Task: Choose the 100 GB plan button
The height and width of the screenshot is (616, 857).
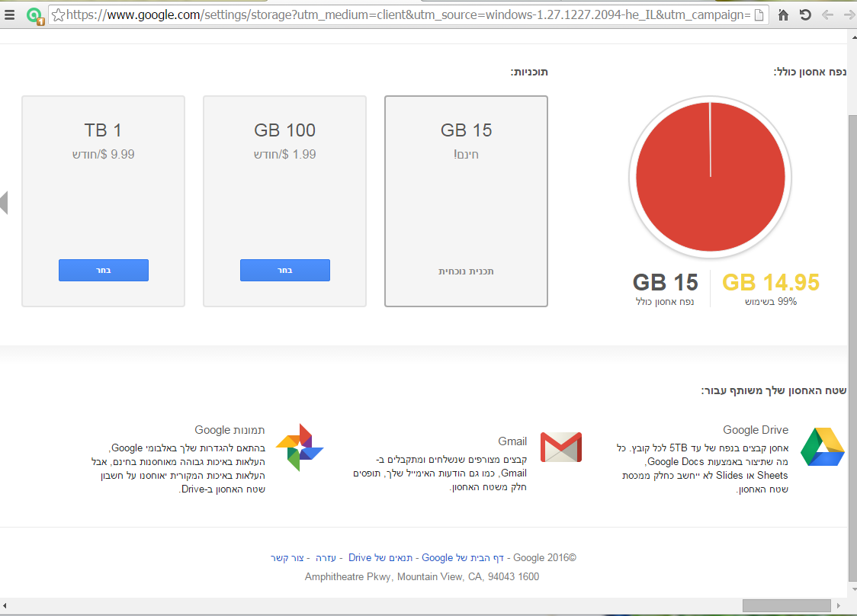Action: pyautogui.click(x=284, y=270)
